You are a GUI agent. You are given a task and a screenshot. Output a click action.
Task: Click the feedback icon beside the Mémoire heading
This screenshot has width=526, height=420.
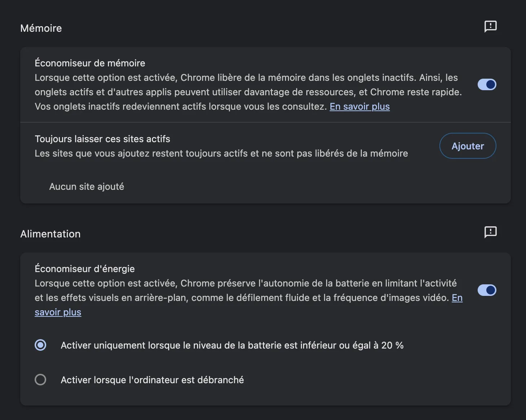click(x=490, y=26)
